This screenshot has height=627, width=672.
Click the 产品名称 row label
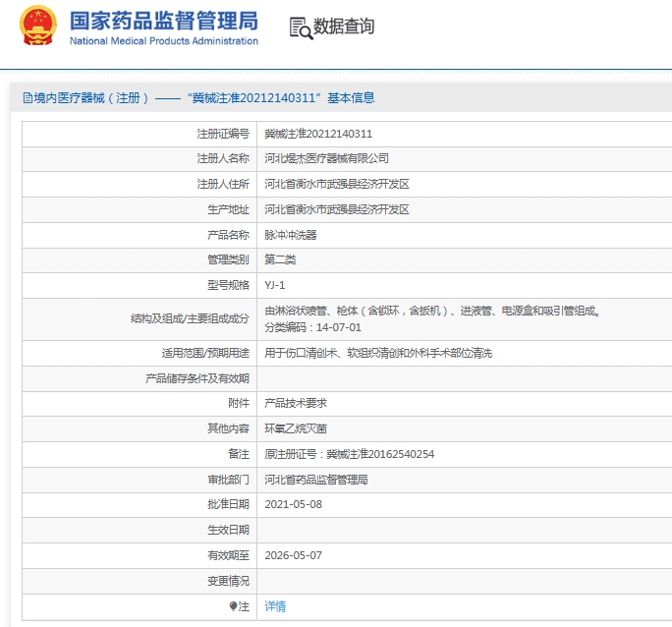229,235
